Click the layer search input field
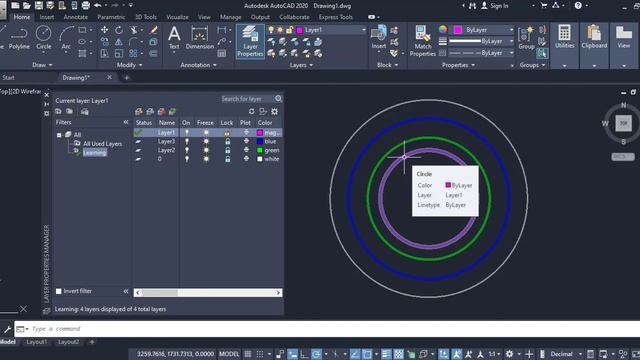 tap(247, 99)
